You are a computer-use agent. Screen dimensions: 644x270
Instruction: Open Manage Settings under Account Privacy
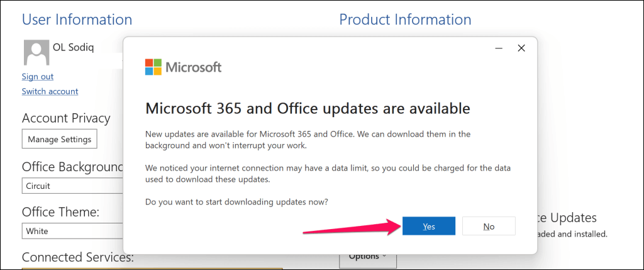click(x=60, y=139)
